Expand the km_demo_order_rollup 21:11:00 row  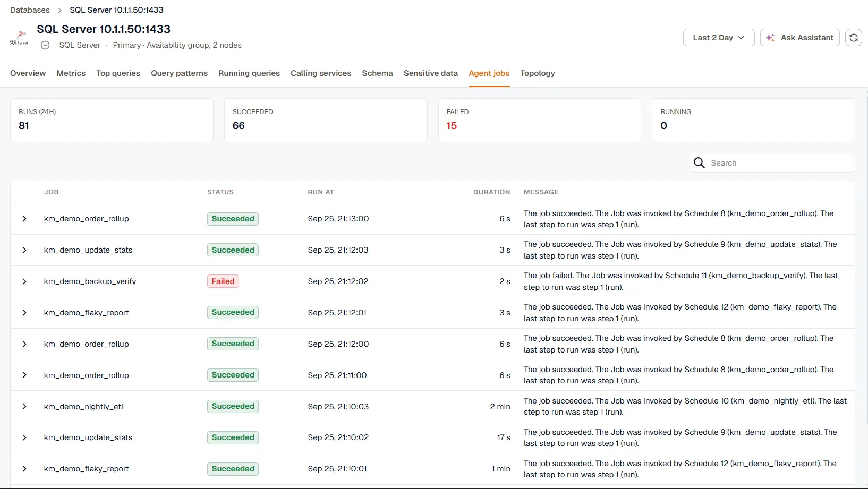pyautogui.click(x=24, y=375)
